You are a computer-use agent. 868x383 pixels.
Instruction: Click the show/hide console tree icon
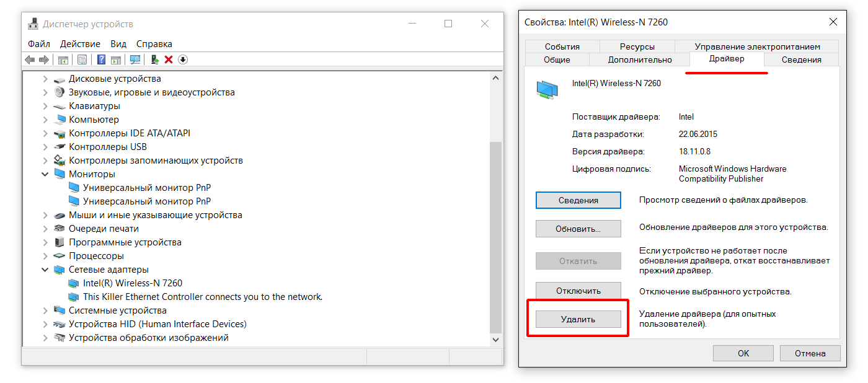click(63, 59)
